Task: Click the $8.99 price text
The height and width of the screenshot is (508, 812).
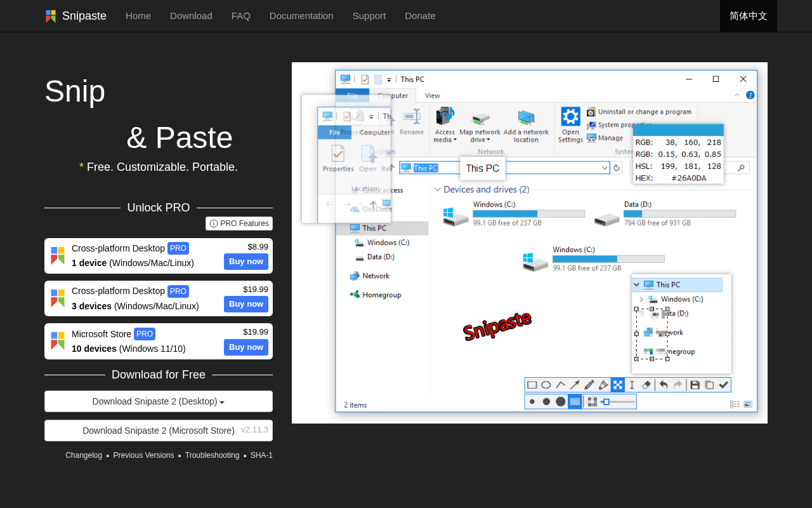Action: pyautogui.click(x=258, y=247)
